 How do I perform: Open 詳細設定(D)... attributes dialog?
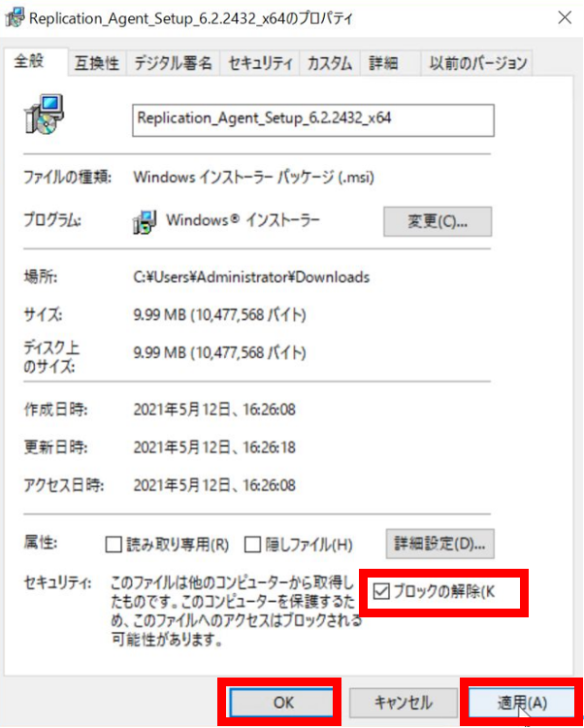coord(439,544)
